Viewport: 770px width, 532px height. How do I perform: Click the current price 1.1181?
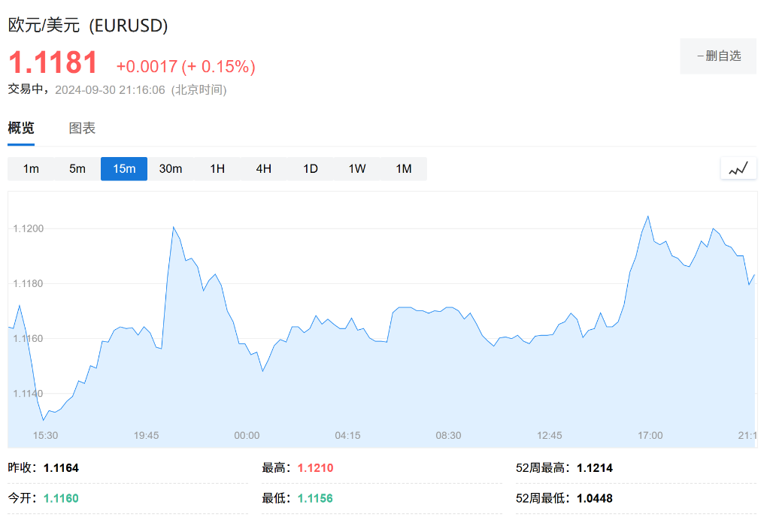[x=53, y=62]
